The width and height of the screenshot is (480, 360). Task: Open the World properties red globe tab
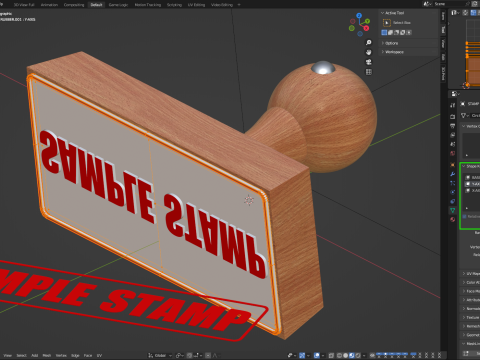(x=452, y=154)
